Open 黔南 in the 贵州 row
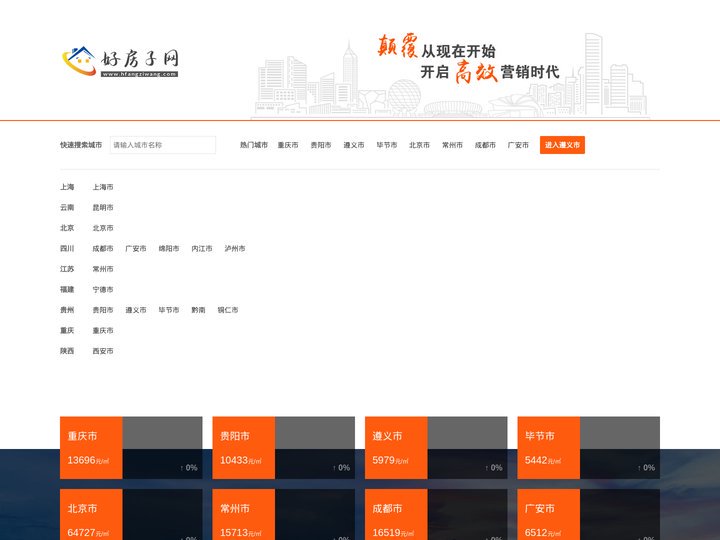 click(x=198, y=310)
